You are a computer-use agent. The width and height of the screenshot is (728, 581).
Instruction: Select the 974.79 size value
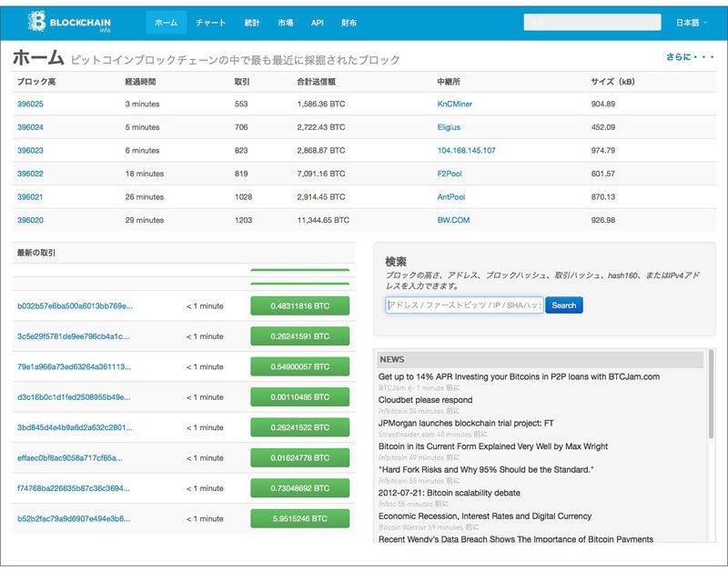[603, 150]
